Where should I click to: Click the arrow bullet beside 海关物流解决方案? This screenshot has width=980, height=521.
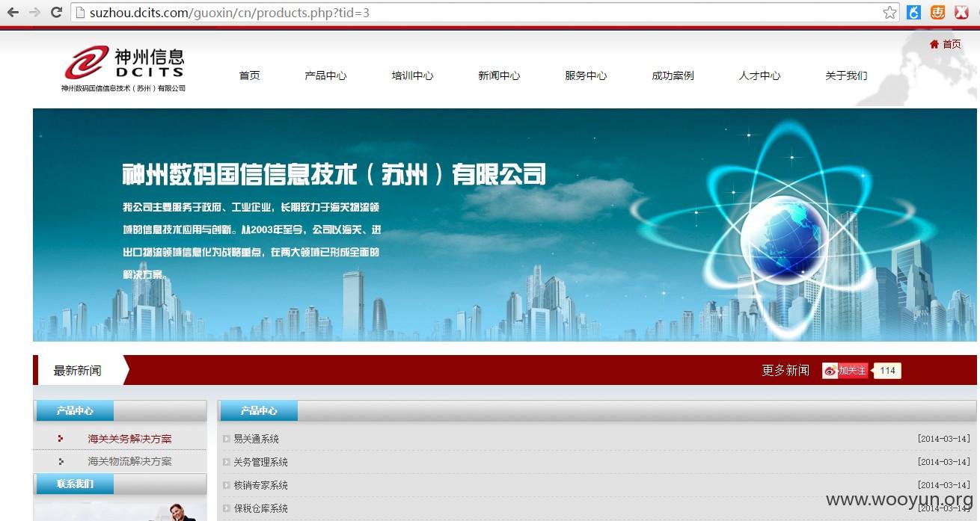coord(61,461)
